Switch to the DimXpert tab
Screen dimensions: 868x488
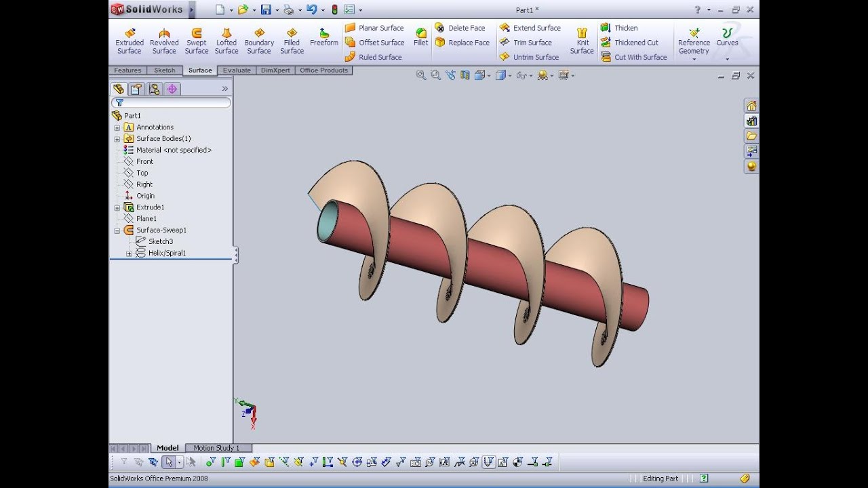click(x=276, y=70)
